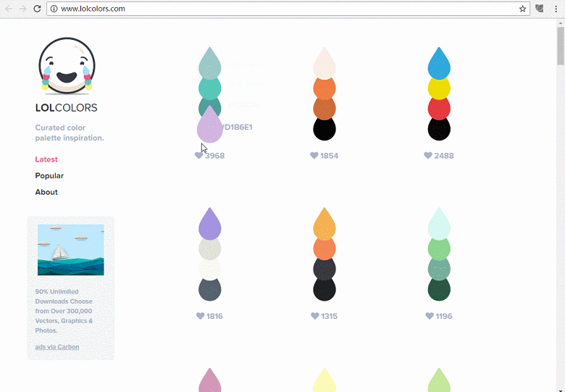Open the Chrome three-dot menu
The width and height of the screenshot is (565, 392).
[556, 9]
